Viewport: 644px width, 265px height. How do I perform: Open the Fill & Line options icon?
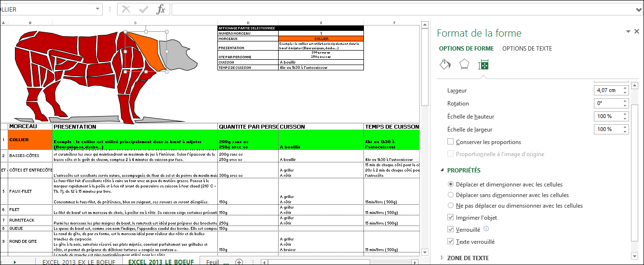pyautogui.click(x=445, y=65)
